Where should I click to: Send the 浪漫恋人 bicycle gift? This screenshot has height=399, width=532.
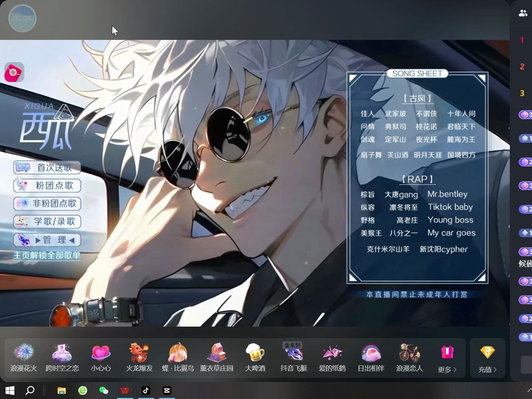(x=409, y=357)
